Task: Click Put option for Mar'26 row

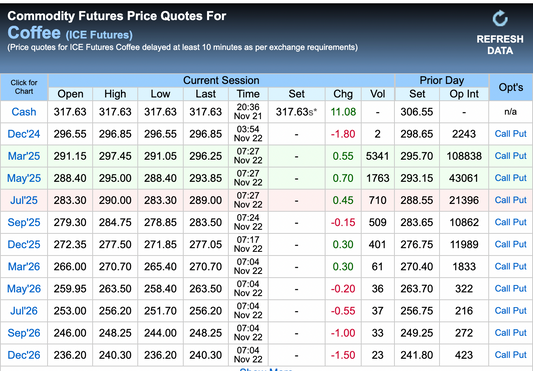Action: [x=520, y=267]
